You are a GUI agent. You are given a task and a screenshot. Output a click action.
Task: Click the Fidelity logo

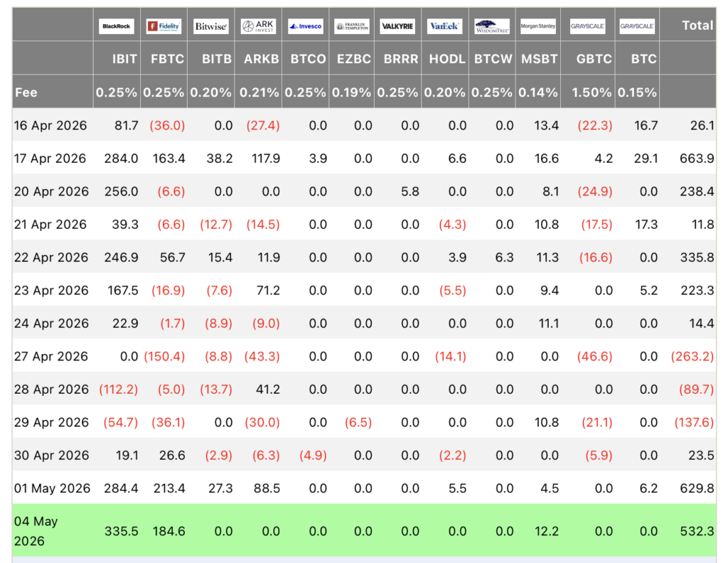[164, 26]
